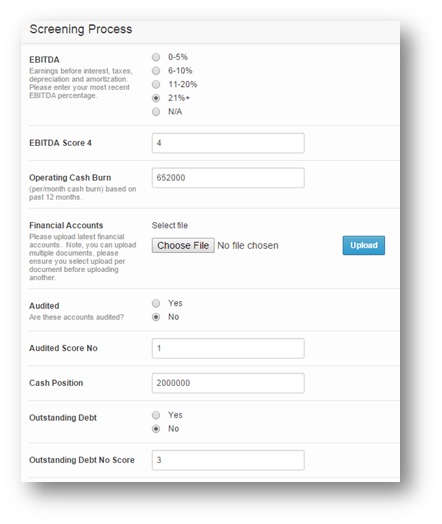Screen dimensions: 442x524
Task: Select N/A for EBITDA
Action: 156,112
